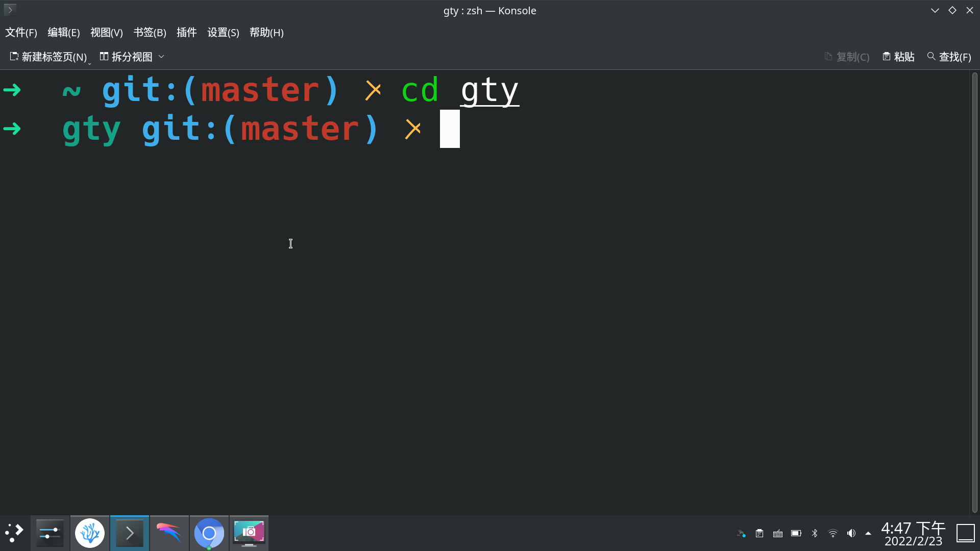Open the Bluetooth tray icon

pyautogui.click(x=815, y=534)
